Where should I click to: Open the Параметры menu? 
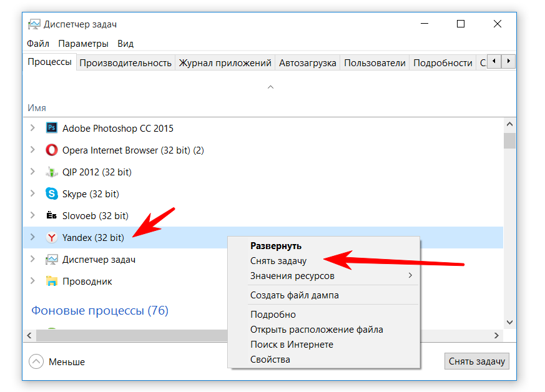pos(83,44)
